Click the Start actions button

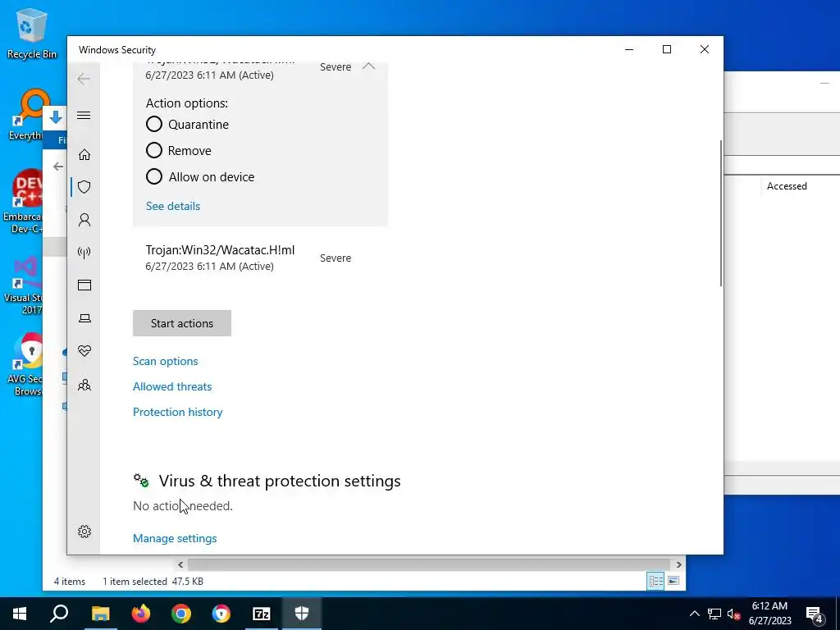coord(182,323)
